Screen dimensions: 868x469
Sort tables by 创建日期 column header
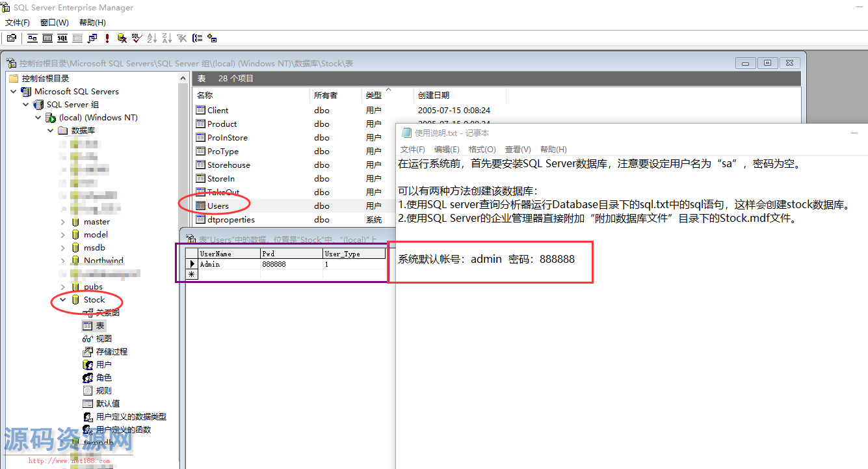(x=433, y=95)
